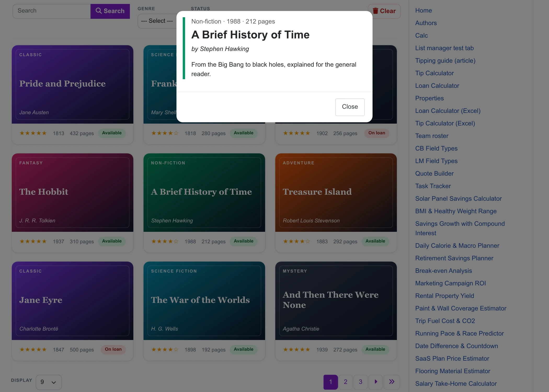Go to page 3 in pagination

pyautogui.click(x=361, y=382)
